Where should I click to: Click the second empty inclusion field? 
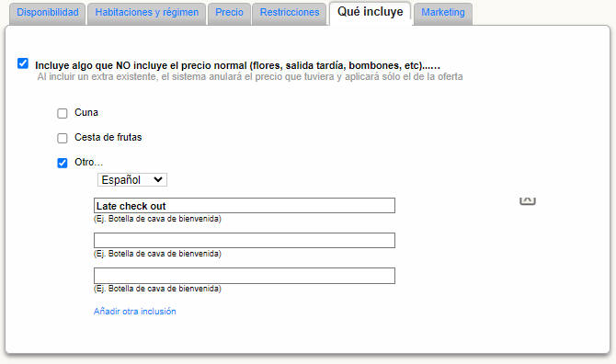coord(245,240)
